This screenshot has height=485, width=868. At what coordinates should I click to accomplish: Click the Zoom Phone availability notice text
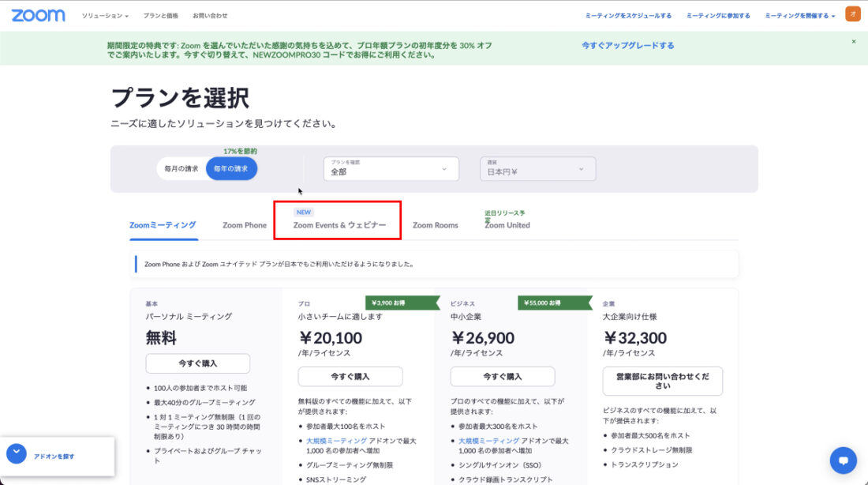pos(279,265)
